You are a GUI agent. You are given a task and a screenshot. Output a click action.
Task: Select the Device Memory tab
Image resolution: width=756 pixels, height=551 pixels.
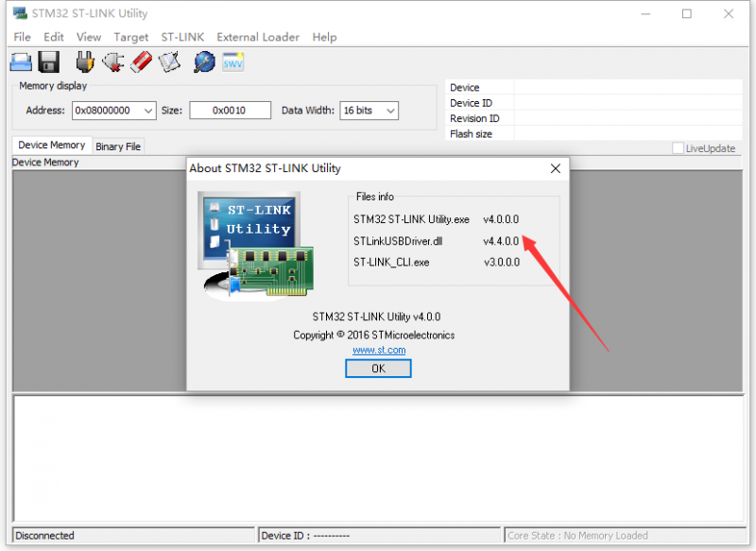pyautogui.click(x=51, y=146)
